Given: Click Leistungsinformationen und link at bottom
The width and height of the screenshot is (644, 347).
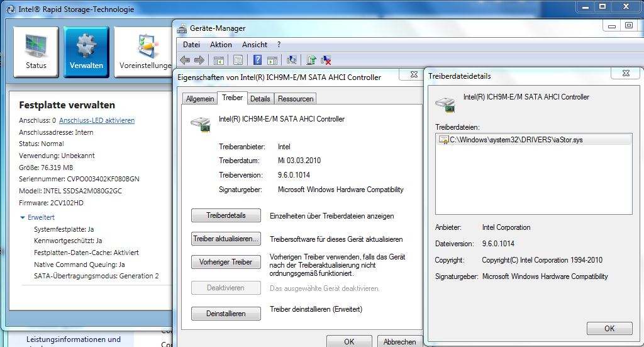Looking at the screenshot, I should (x=74, y=339).
